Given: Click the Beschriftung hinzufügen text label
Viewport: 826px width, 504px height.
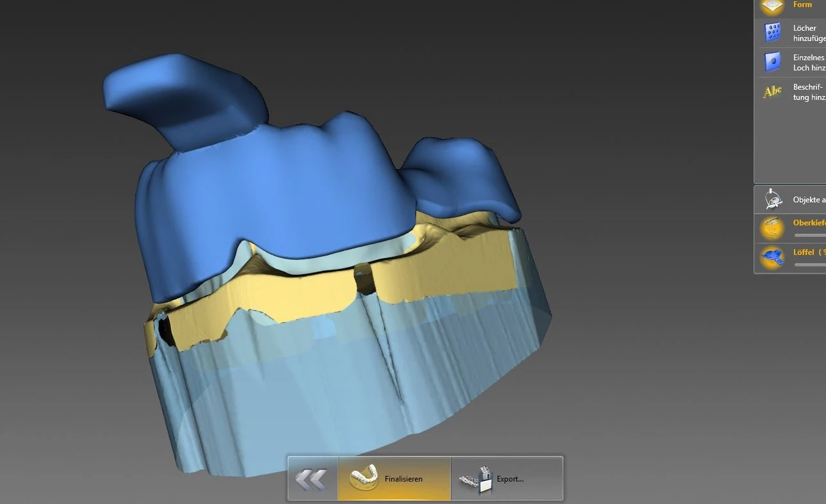Looking at the screenshot, I should [x=809, y=92].
